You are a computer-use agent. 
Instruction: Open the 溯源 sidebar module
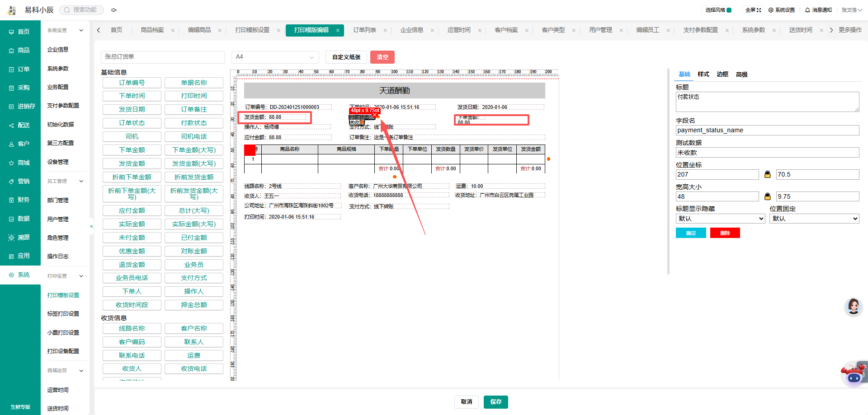click(20, 237)
